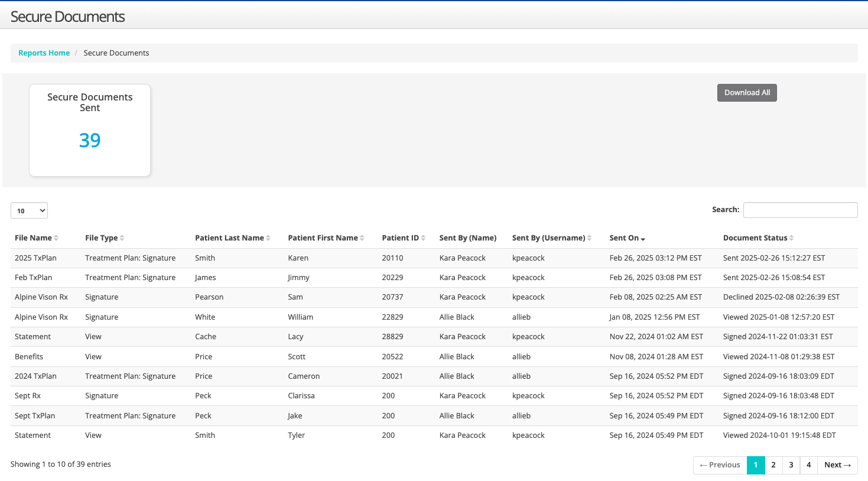
Task: Click Declined 2025-02-08 02:26:39 EST status
Action: coord(781,297)
